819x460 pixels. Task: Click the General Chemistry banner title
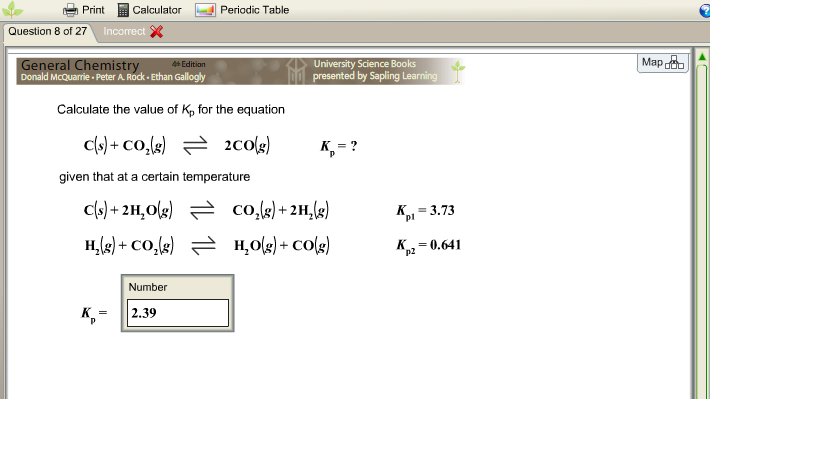(80, 65)
